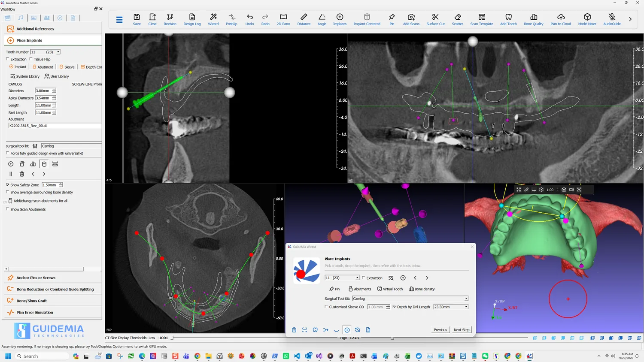
Task: Select the PostOp toolbar icon
Action: pyautogui.click(x=231, y=19)
